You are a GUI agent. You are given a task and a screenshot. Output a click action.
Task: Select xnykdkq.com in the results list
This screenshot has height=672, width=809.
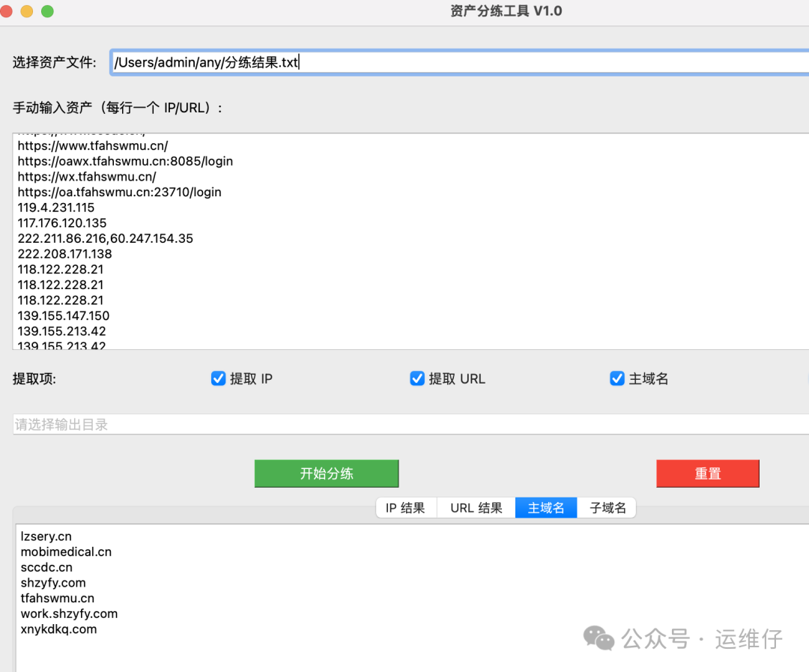[58, 629]
